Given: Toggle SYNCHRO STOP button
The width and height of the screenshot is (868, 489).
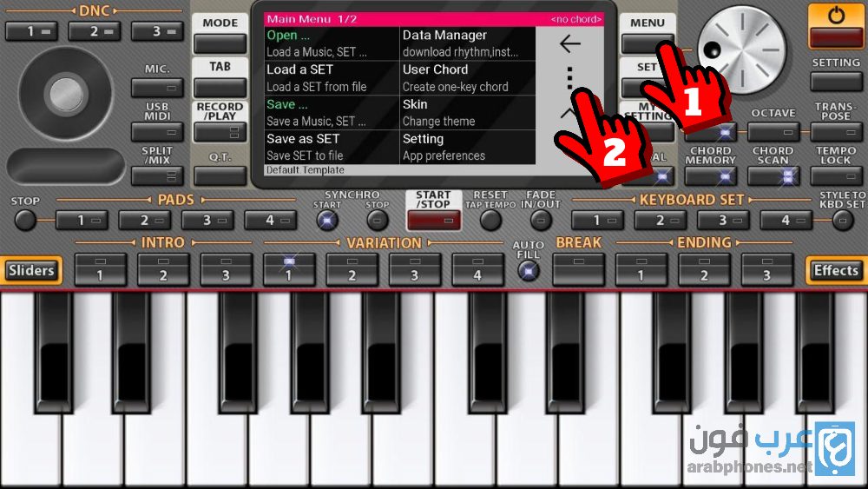Looking at the screenshot, I should 377,221.
